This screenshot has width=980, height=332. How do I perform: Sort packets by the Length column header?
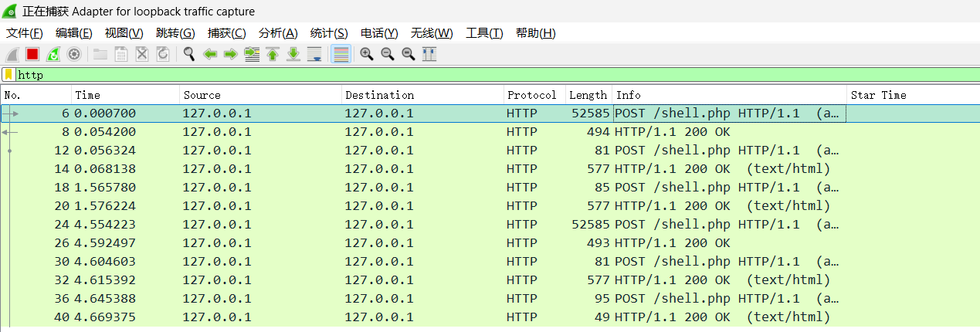tap(588, 95)
